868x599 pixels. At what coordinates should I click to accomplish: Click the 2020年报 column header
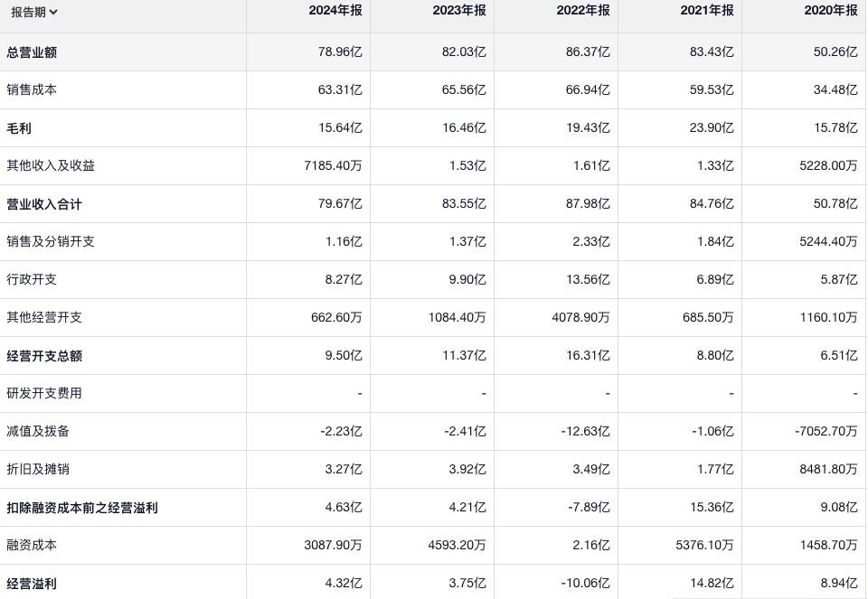click(830, 11)
